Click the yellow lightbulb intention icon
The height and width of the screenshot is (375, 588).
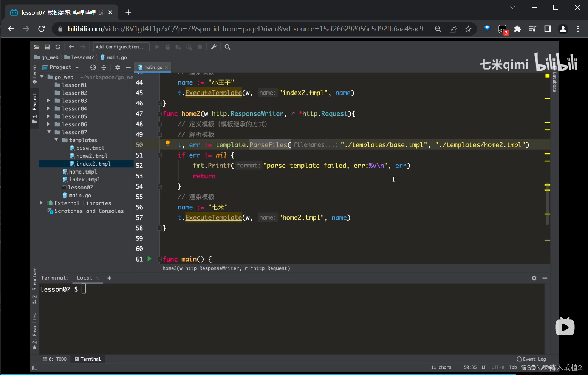click(x=168, y=144)
